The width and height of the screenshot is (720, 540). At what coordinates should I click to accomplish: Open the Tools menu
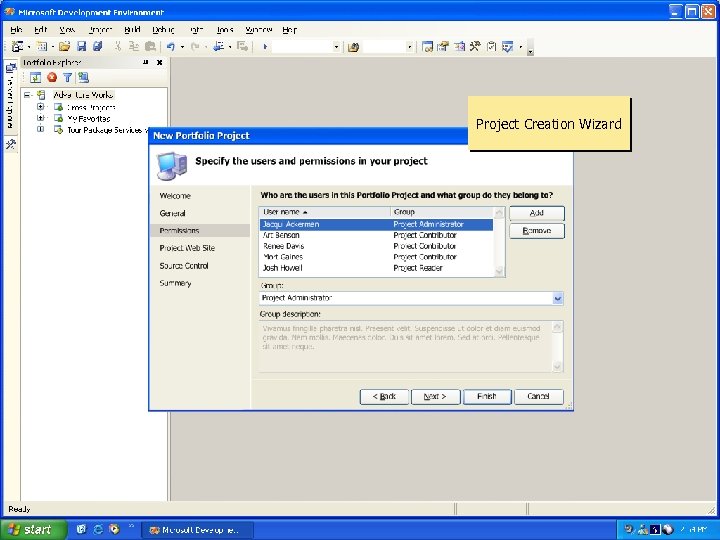pyautogui.click(x=225, y=30)
